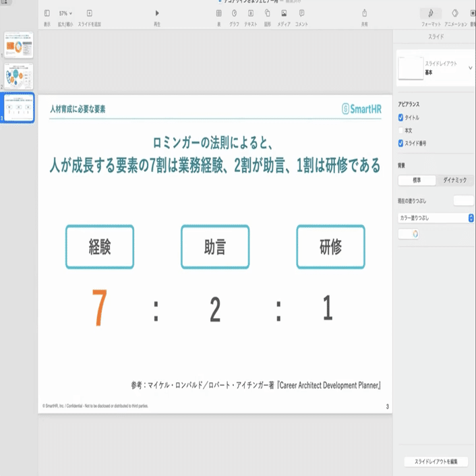Open the カラー塗りつぶし fill type dropdown
The width and height of the screenshot is (476, 476).
tap(436, 218)
